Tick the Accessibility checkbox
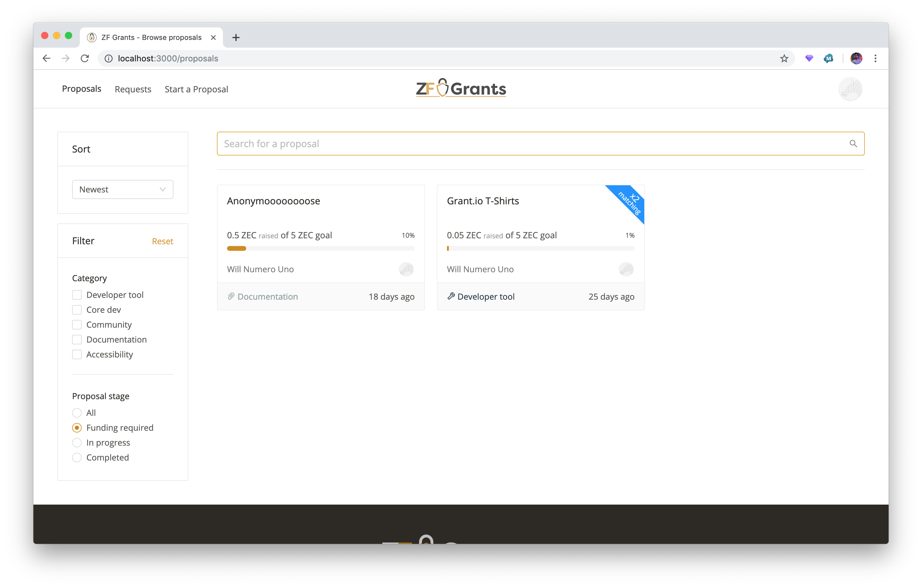 tap(77, 354)
